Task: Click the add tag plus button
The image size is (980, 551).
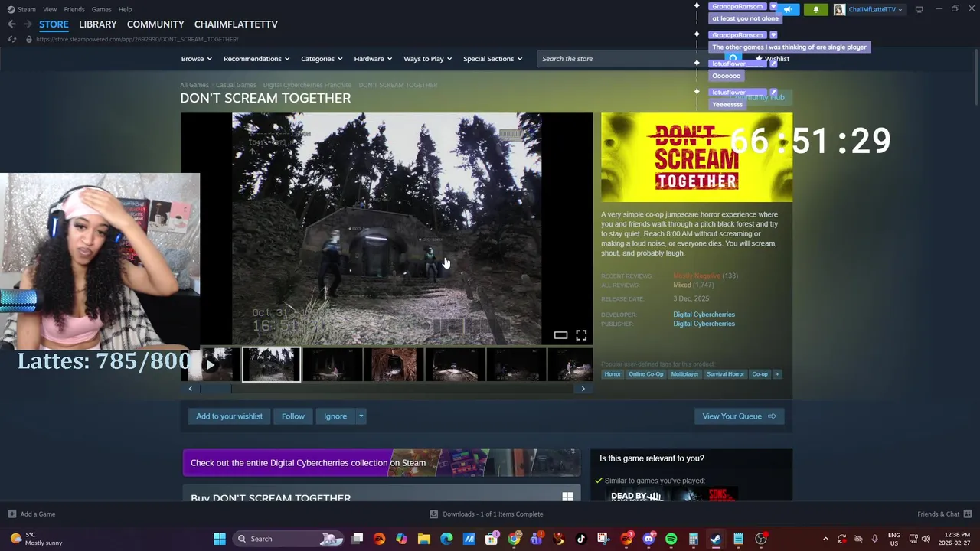Action: coord(777,374)
